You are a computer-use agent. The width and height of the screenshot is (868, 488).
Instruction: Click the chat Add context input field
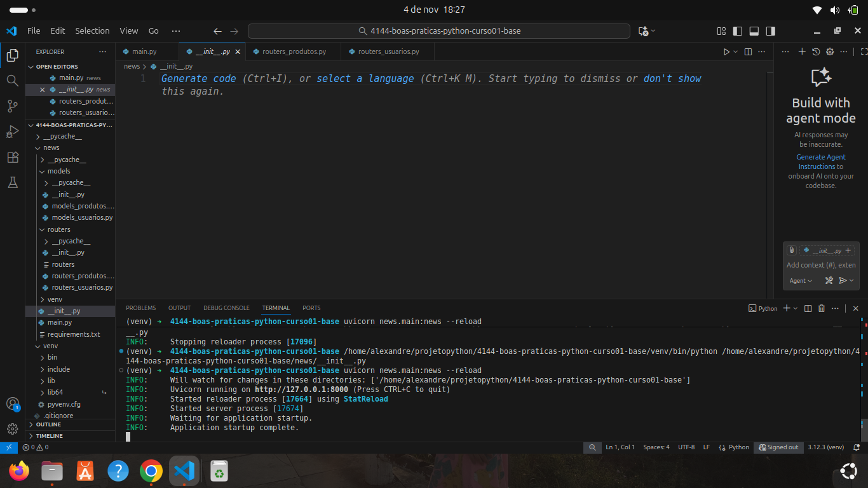coord(821,265)
